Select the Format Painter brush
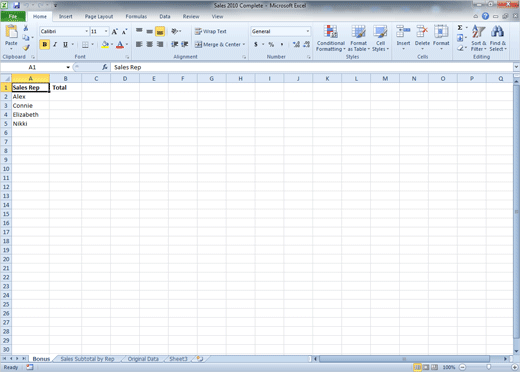This screenshot has width=520, height=372. click(x=26, y=48)
